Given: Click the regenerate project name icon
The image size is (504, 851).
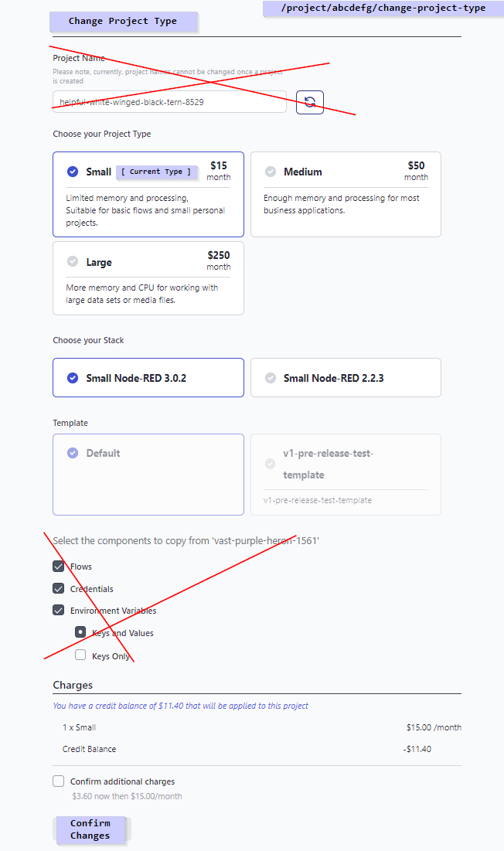Looking at the screenshot, I should [x=309, y=102].
